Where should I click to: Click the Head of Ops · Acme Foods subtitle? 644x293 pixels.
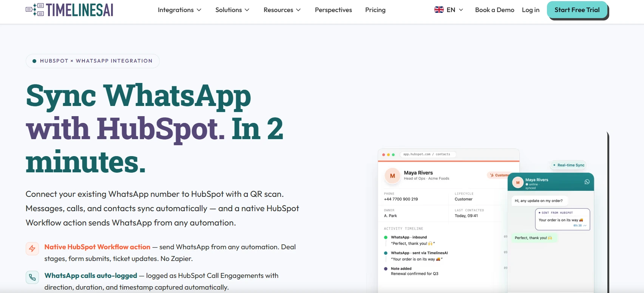pos(426,178)
